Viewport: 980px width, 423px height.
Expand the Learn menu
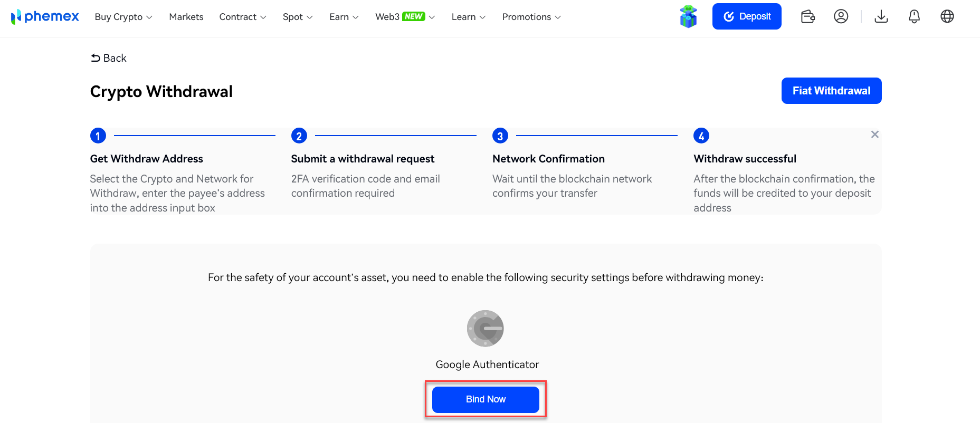[x=469, y=17]
